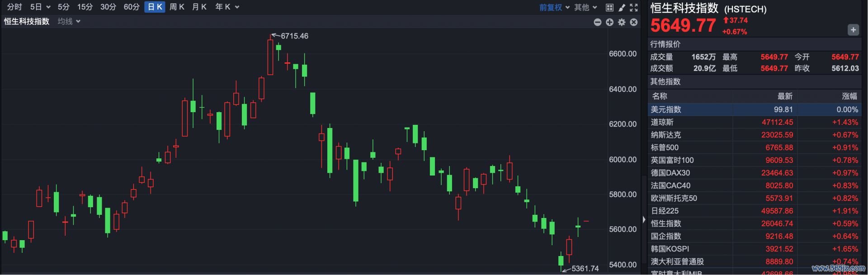Viewport: 868px width, 275px height.
Task: Select the 分时 intraday tab
Action: pyautogui.click(x=14, y=7)
